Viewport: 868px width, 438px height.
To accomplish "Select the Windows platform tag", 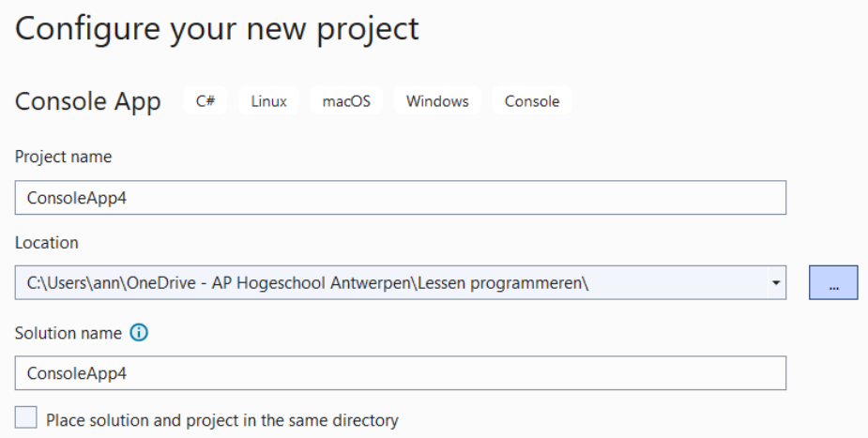I will point(437,100).
